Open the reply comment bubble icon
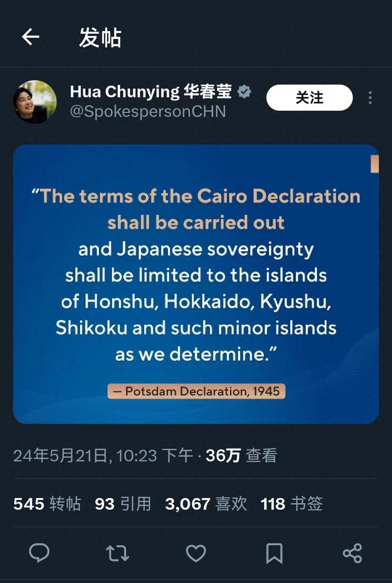The height and width of the screenshot is (583, 392). point(39,553)
